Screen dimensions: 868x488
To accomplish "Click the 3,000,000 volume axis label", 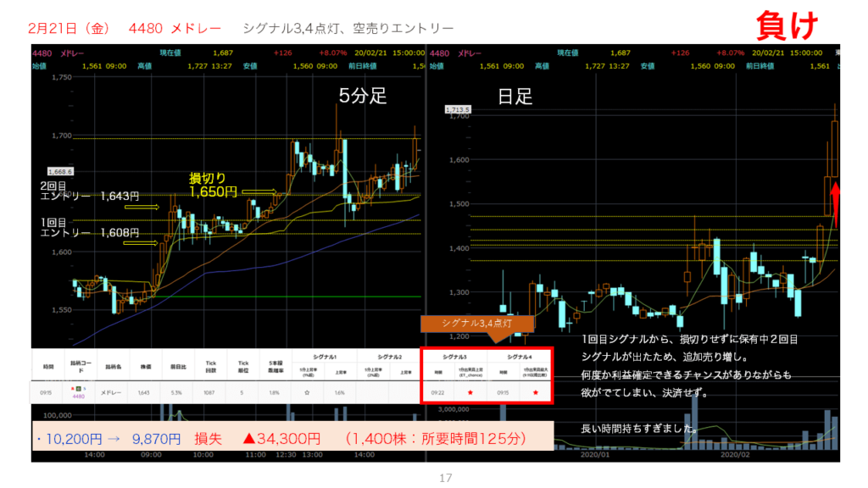I will 453,409.
